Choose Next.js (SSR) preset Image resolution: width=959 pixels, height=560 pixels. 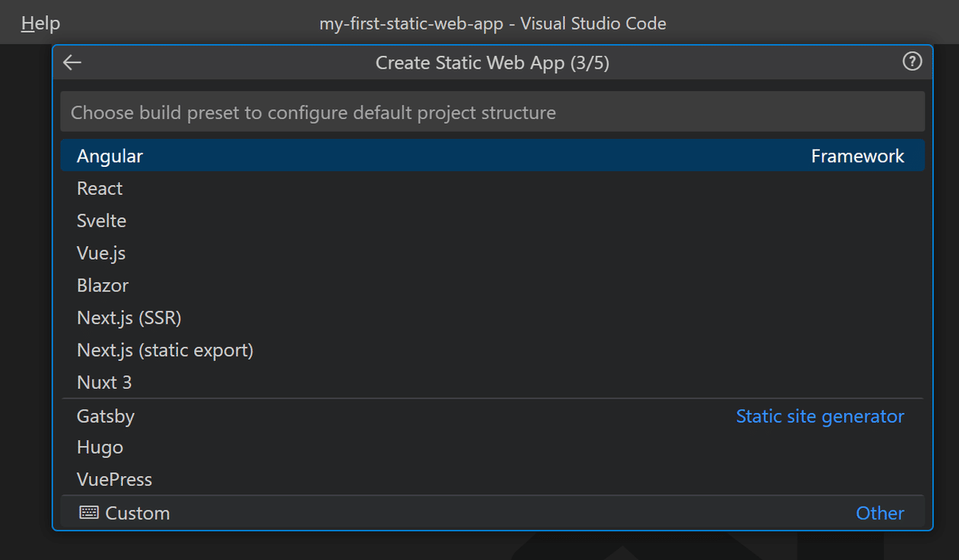click(129, 318)
